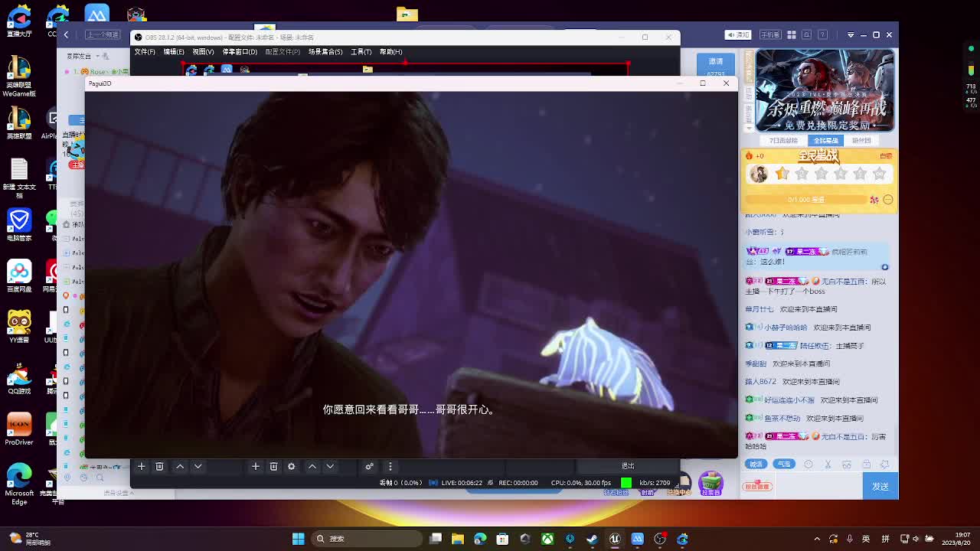980x551 pixels.
Task: Open audio mixer advanced settings gears icon
Action: [x=369, y=466]
